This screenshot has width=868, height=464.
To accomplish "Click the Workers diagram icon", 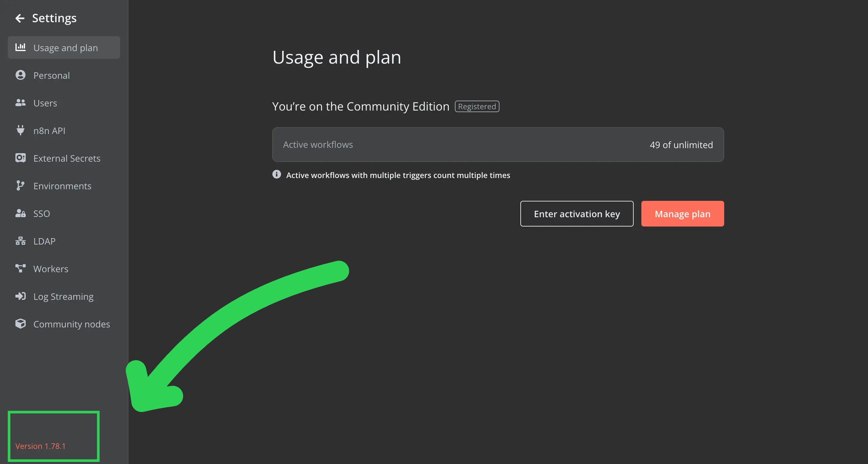I will (21, 268).
